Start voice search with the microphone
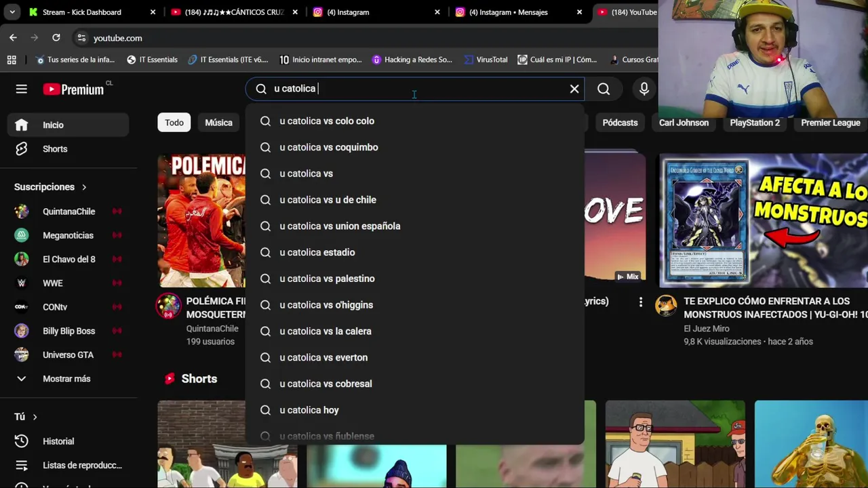Image resolution: width=868 pixels, height=488 pixels. (x=644, y=89)
